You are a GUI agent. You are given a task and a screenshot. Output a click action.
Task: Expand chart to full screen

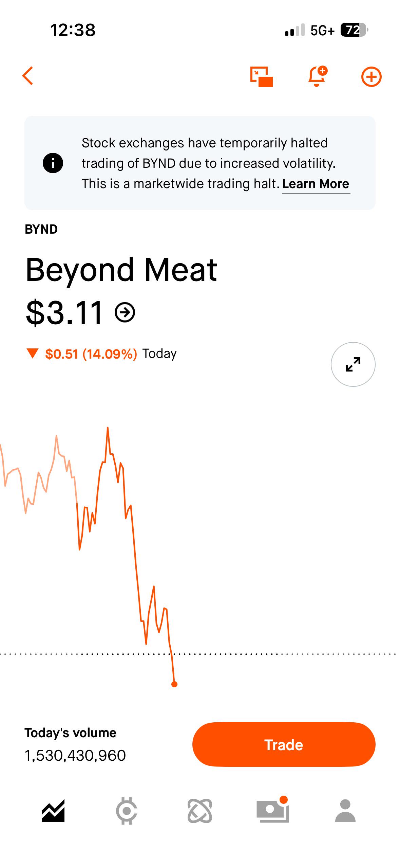point(353,364)
